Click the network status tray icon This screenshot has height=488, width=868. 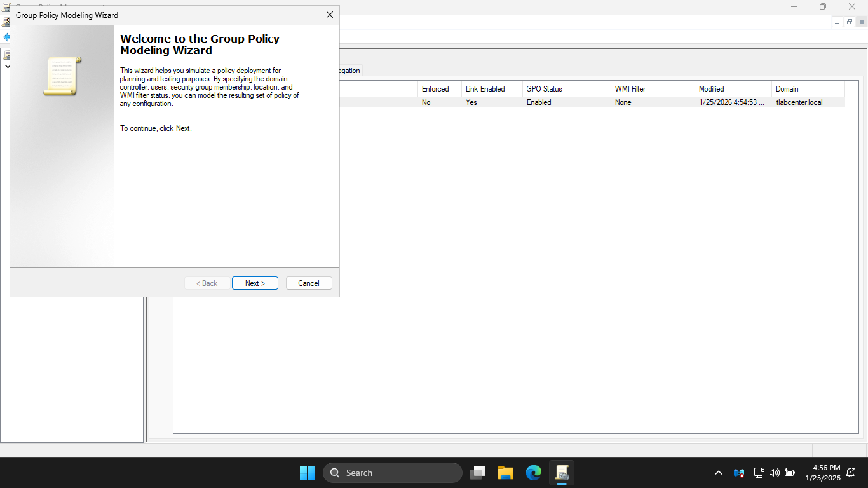click(x=759, y=473)
